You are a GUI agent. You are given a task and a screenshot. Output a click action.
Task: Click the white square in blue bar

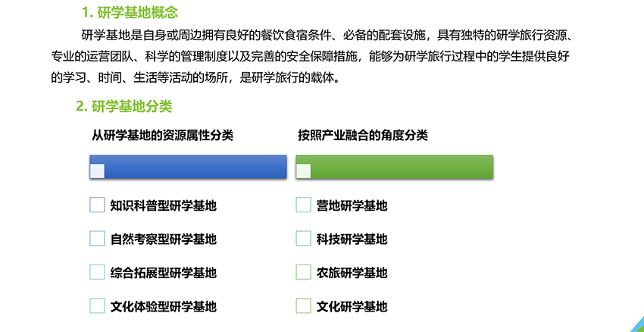[x=97, y=171]
